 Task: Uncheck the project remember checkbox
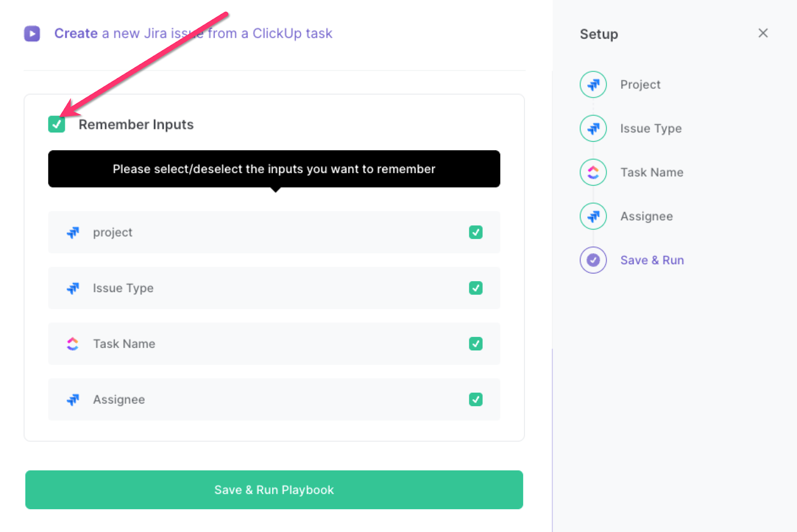point(476,232)
